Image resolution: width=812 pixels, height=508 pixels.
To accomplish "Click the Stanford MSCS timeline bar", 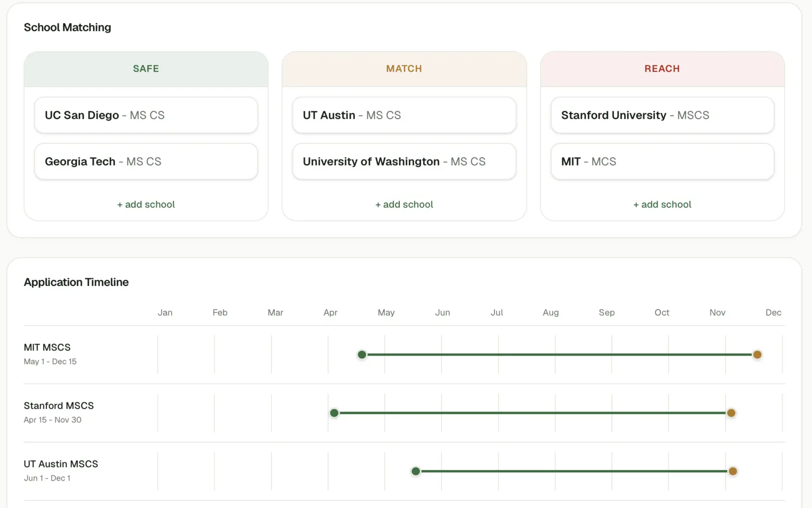I will coord(532,413).
